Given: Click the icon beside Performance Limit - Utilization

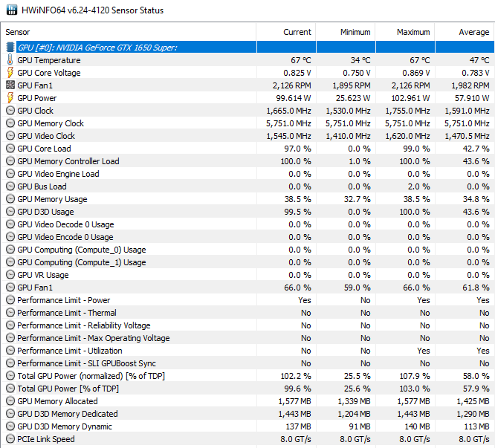Looking at the screenshot, I should (x=10, y=350).
